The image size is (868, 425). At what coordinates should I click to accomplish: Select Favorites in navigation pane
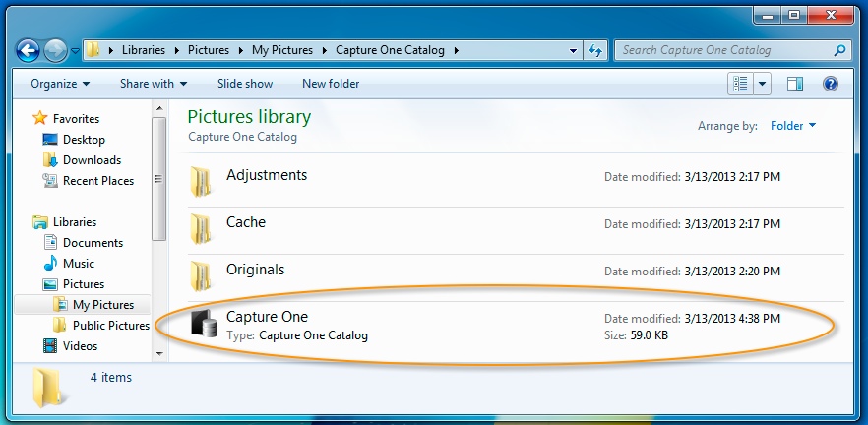[76, 118]
